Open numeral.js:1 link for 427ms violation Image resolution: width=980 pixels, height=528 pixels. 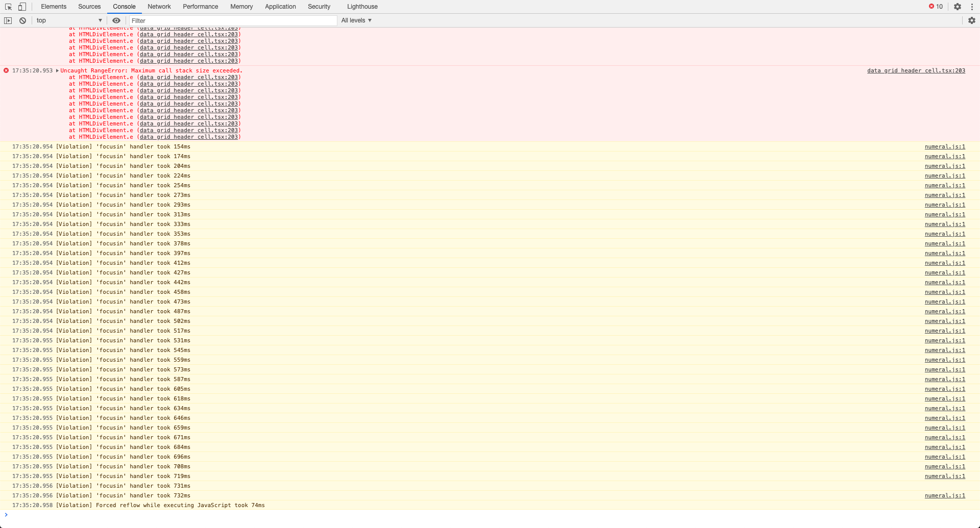click(x=945, y=272)
